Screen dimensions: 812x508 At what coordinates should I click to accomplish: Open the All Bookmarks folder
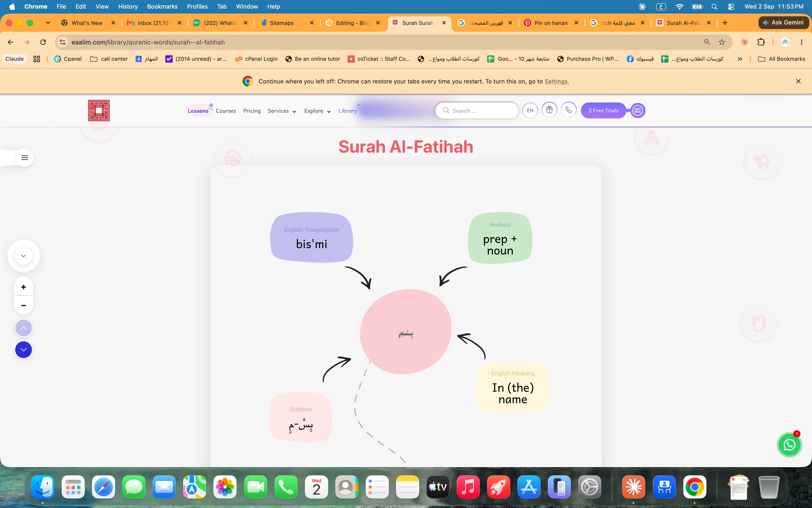pos(782,59)
